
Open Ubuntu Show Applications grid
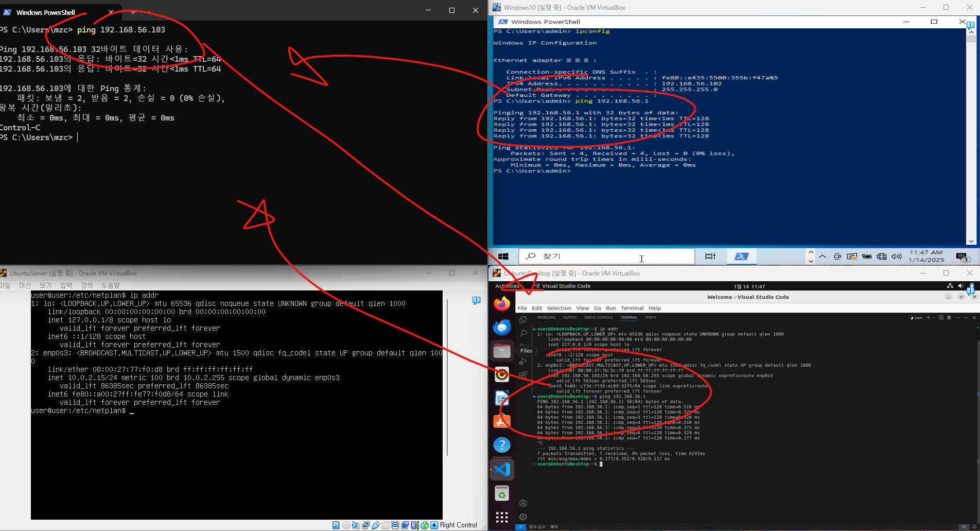pyautogui.click(x=502, y=517)
